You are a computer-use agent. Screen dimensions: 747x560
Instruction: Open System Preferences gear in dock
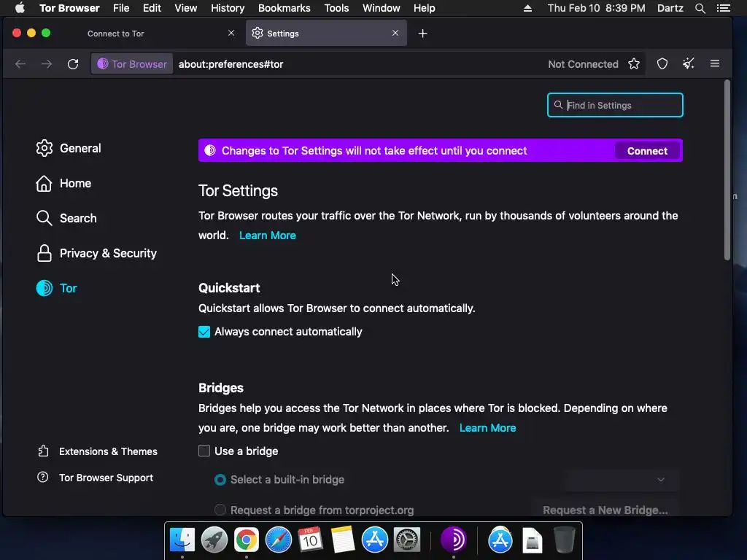(x=406, y=540)
